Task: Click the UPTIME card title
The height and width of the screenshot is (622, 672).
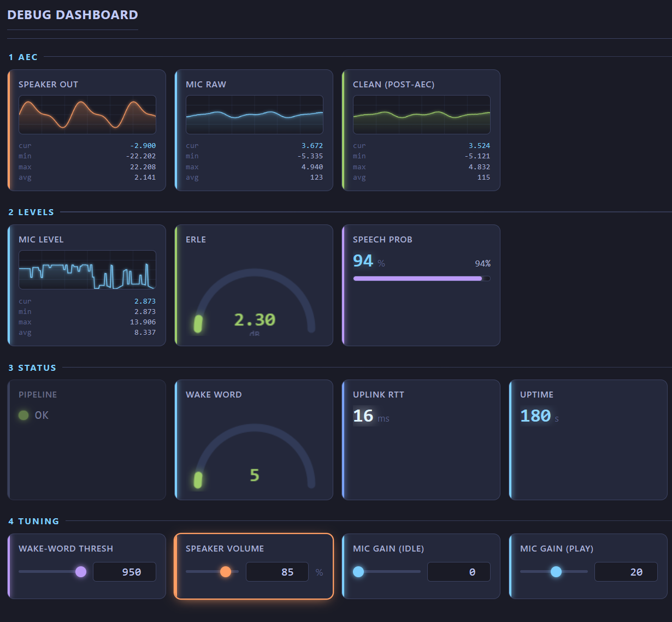Action: click(537, 394)
